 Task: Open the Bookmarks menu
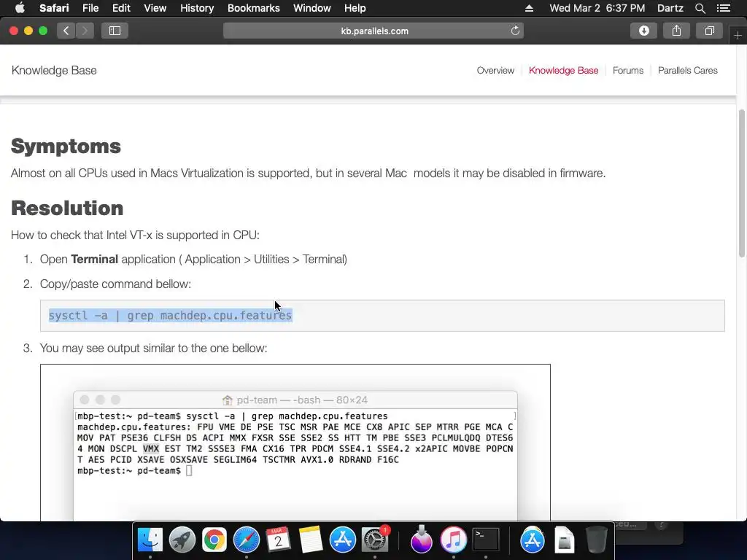pos(253,8)
